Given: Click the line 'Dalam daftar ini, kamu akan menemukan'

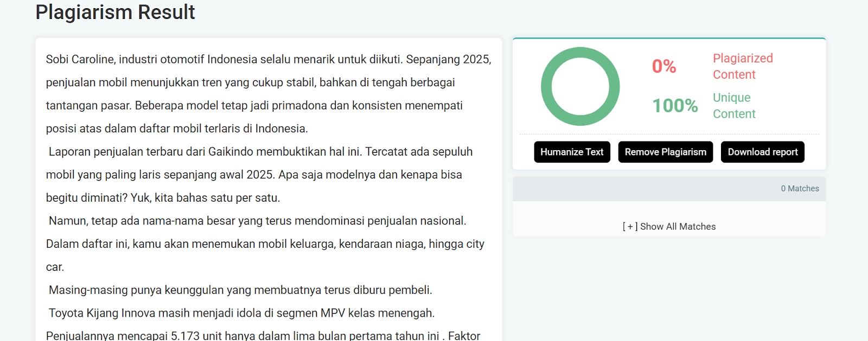Looking at the screenshot, I should pyautogui.click(x=265, y=244).
